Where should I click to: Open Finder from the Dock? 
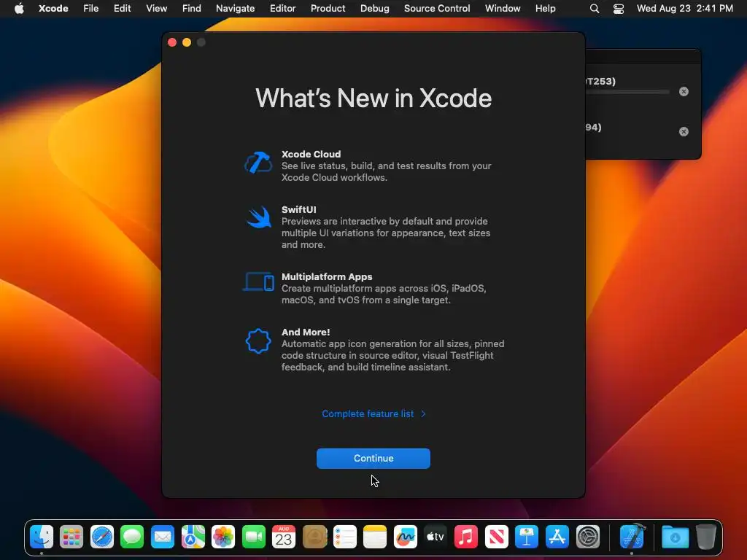[42, 537]
